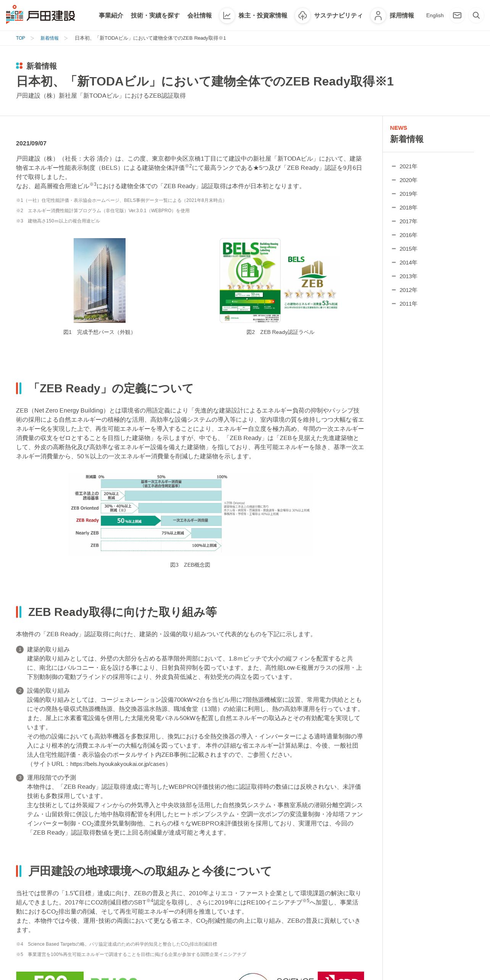The height and width of the screenshot is (980, 490).
Task: Open the 採用情報 menu item
Action: click(401, 15)
